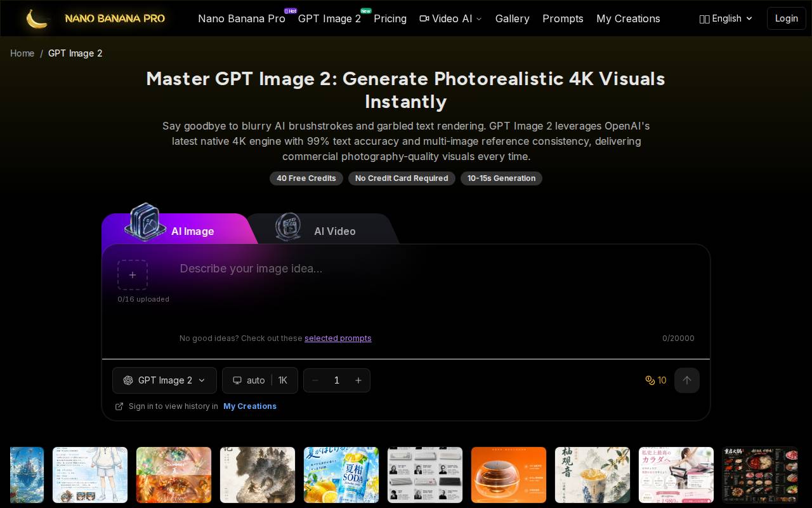Open the pink Japanese fitness ad thumbnail

tap(676, 475)
